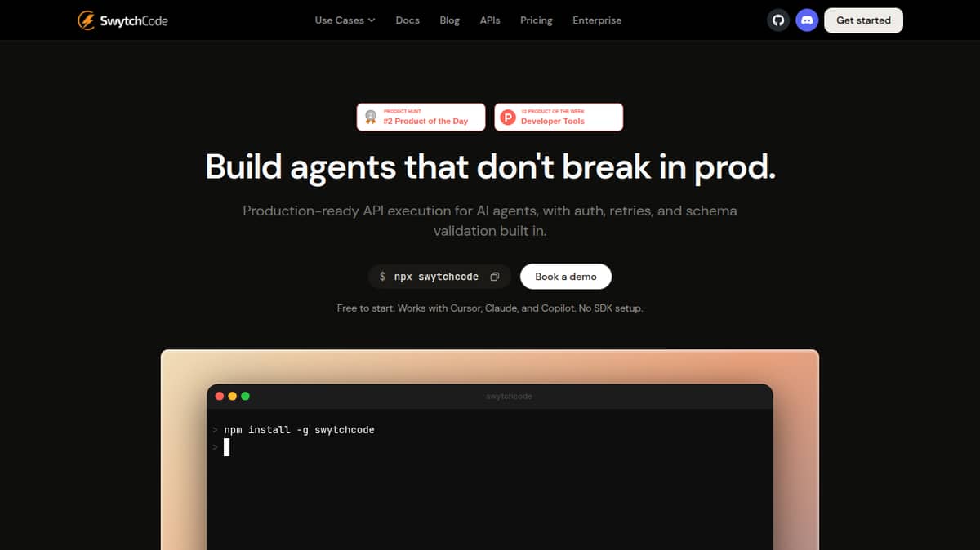Expand the Use Cases menu

point(345,20)
